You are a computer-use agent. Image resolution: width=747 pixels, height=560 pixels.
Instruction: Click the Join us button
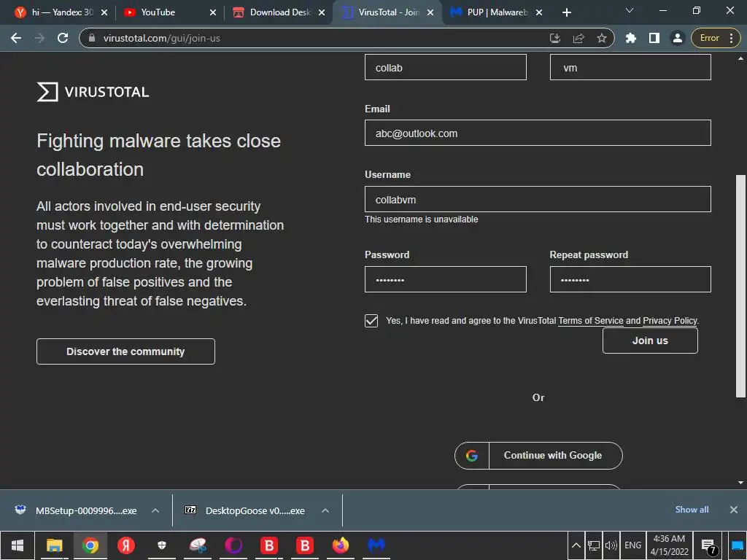[x=650, y=341]
